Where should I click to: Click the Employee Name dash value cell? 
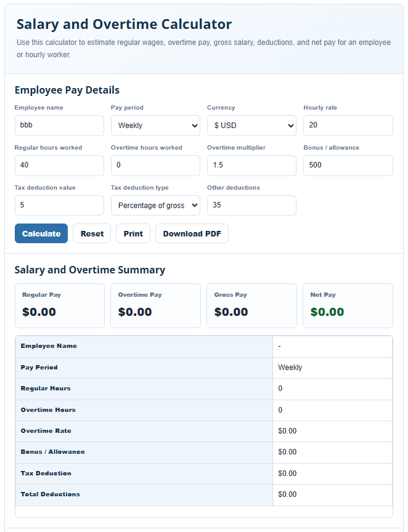(332, 347)
